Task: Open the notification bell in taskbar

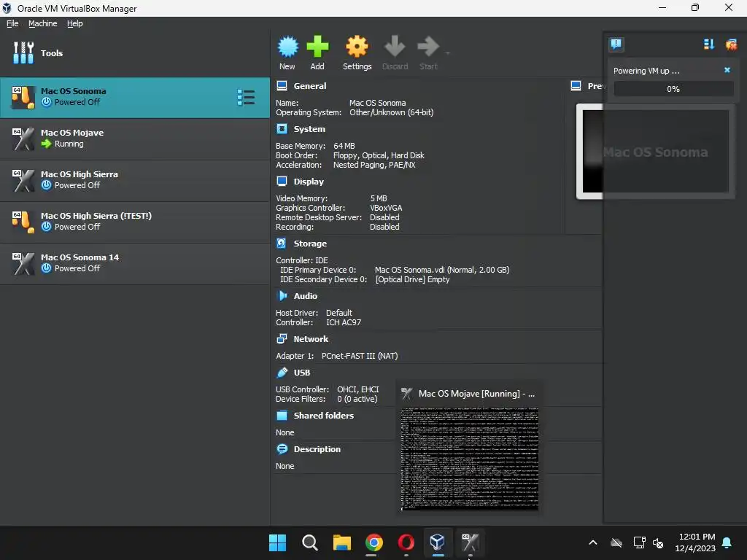Action: (x=727, y=542)
